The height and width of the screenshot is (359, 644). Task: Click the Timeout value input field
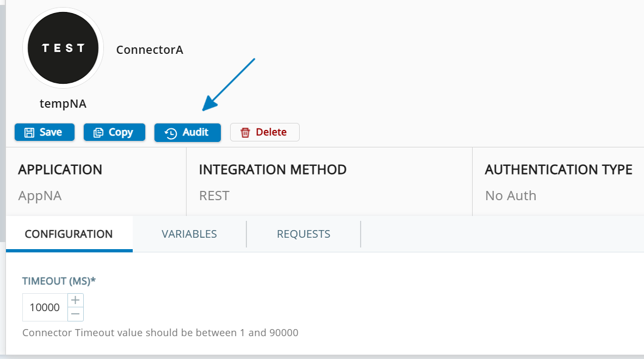(45, 307)
